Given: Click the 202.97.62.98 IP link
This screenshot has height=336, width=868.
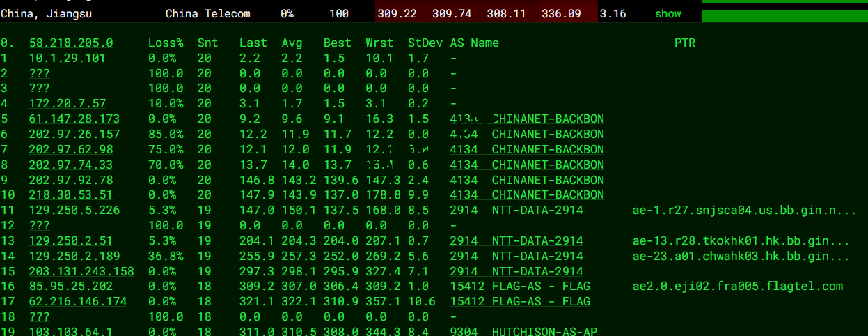Looking at the screenshot, I should [x=71, y=150].
